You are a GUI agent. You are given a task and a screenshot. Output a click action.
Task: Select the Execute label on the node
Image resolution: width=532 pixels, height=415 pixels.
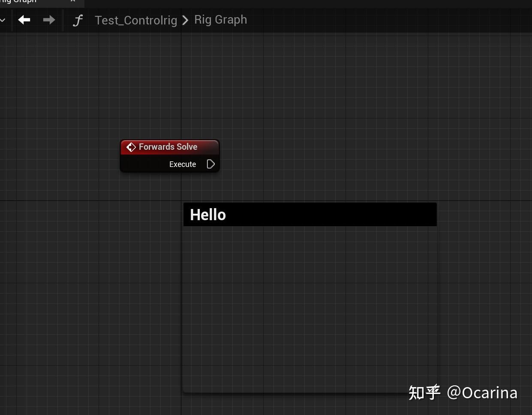[182, 164]
